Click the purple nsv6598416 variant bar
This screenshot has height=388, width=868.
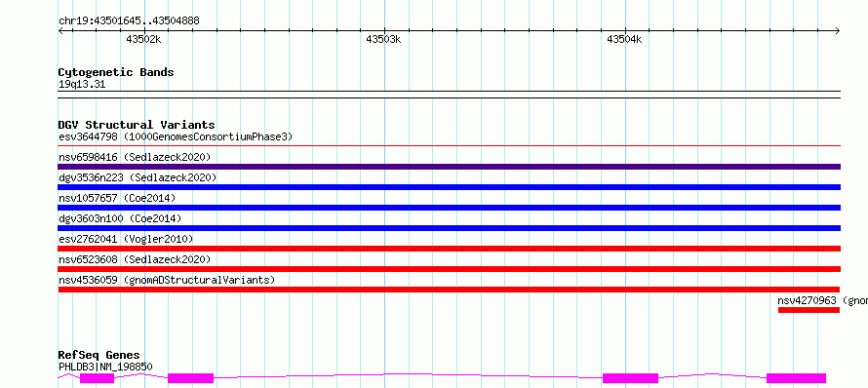(x=450, y=167)
